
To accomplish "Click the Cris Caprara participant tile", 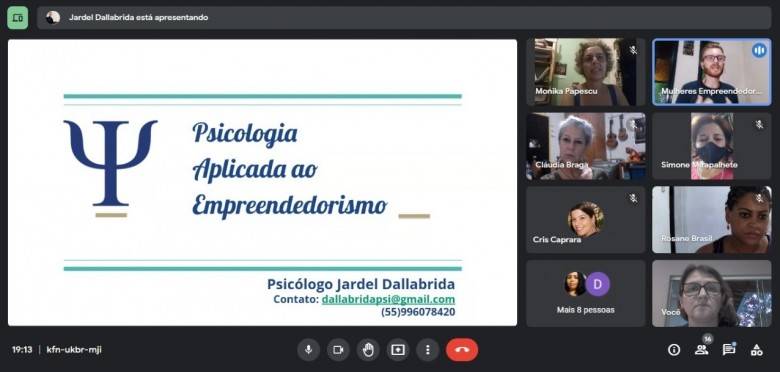I will pyautogui.click(x=586, y=220).
